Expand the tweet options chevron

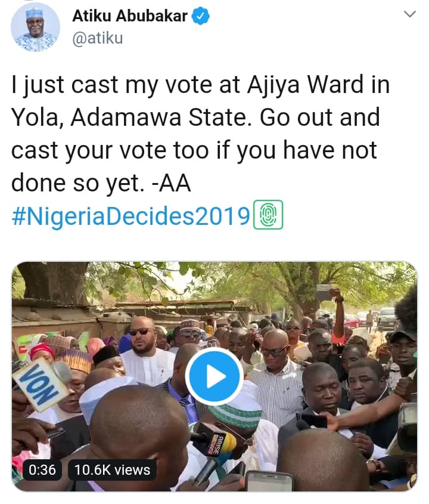coord(410,14)
